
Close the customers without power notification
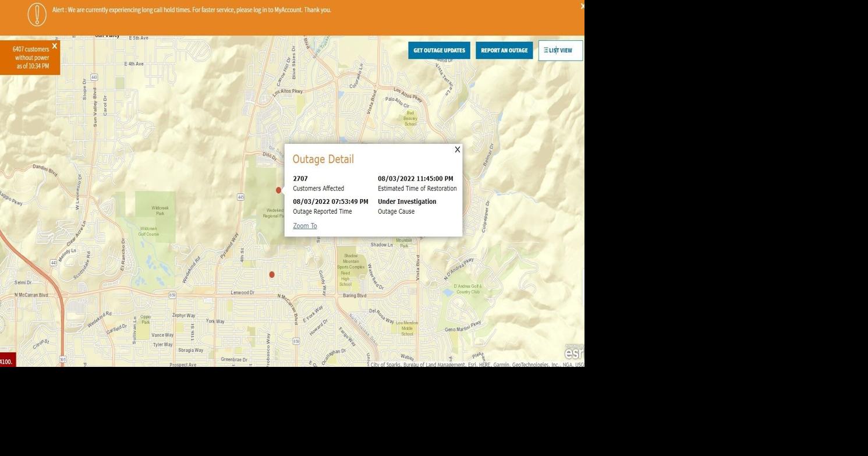point(54,46)
